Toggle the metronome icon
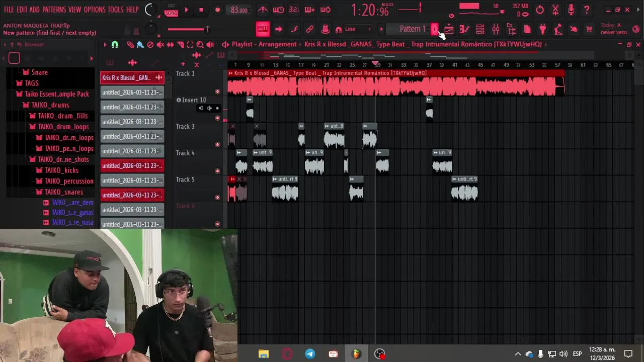The width and height of the screenshot is (644, 362). pyautogui.click(x=263, y=10)
